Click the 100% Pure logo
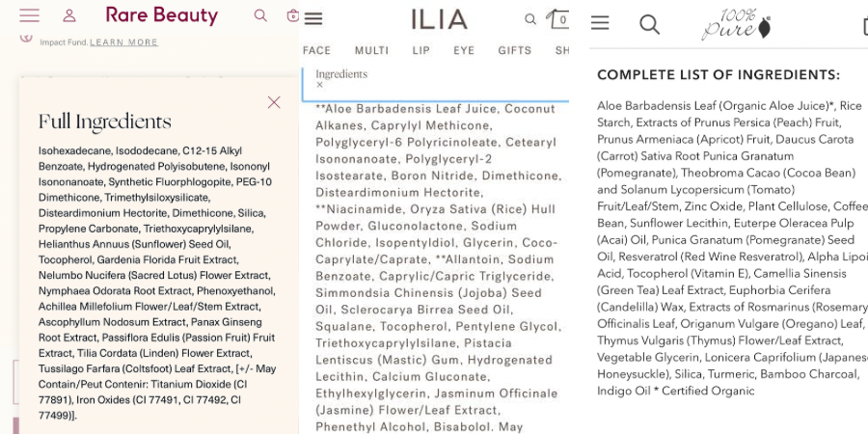Viewport: 868px width, 434px height. tap(736, 24)
